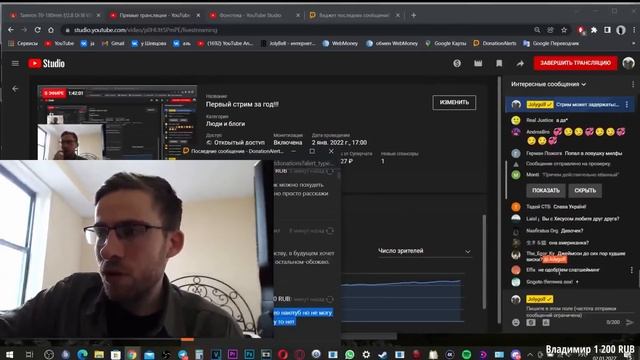640x360 pixels.
Task: Open Spotify from the taskbar
Action: [x=466, y=354]
